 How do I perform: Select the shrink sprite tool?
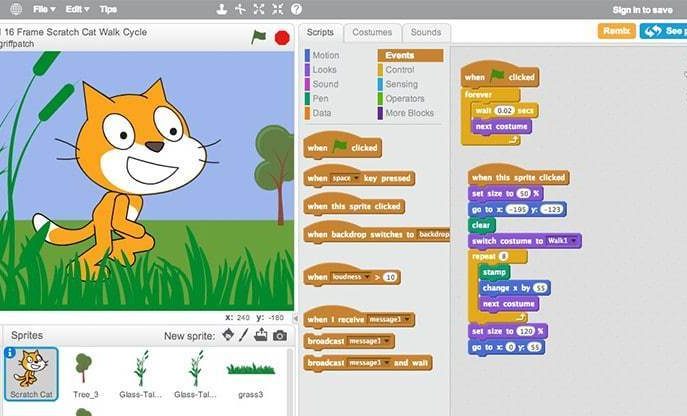pos(278,9)
